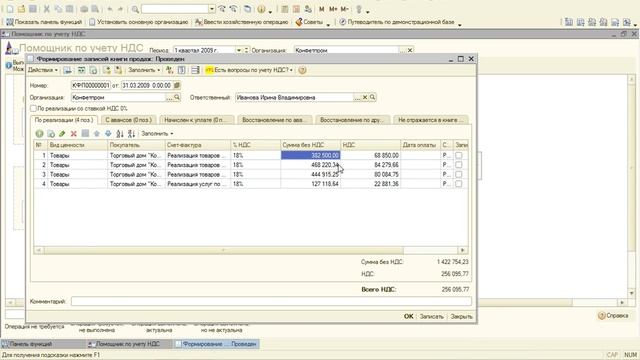Click the Add row green icon in the table toolbar

pyautogui.click(x=39, y=133)
